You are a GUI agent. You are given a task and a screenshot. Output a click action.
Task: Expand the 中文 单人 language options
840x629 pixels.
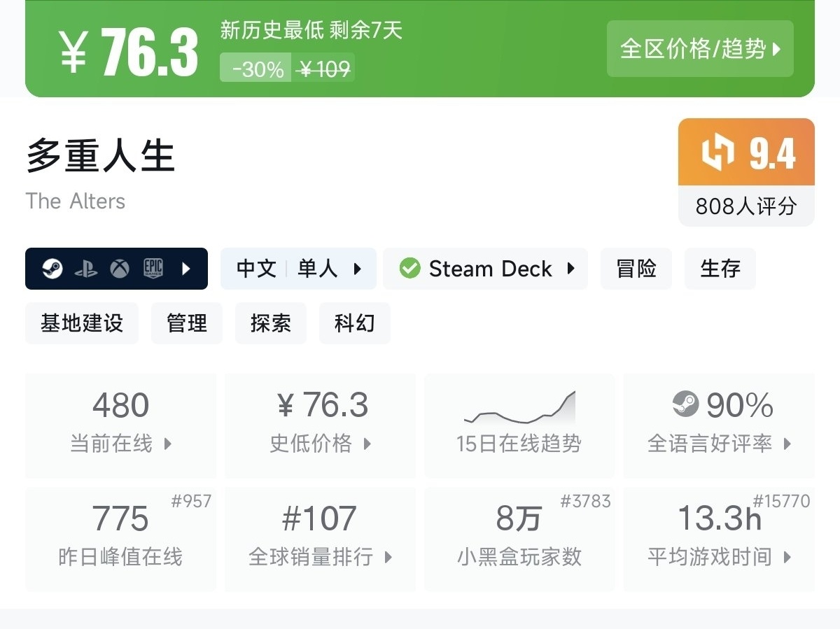tap(298, 269)
